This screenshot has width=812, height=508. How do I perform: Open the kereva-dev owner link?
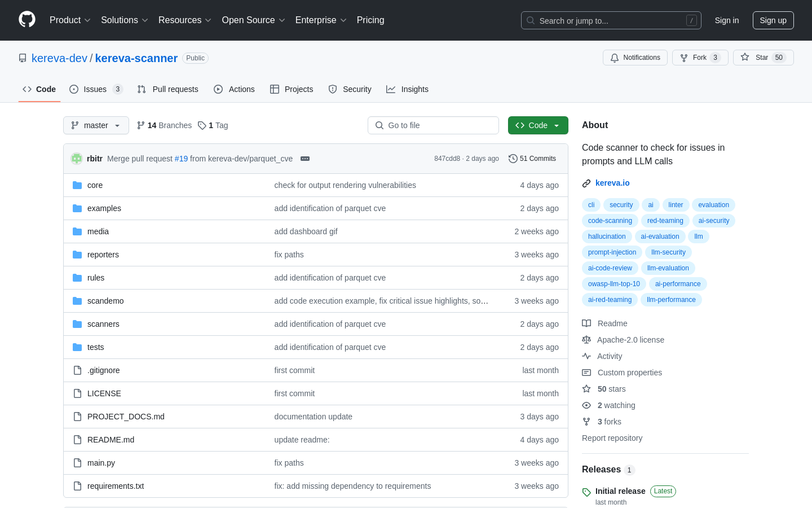pyautogui.click(x=59, y=58)
